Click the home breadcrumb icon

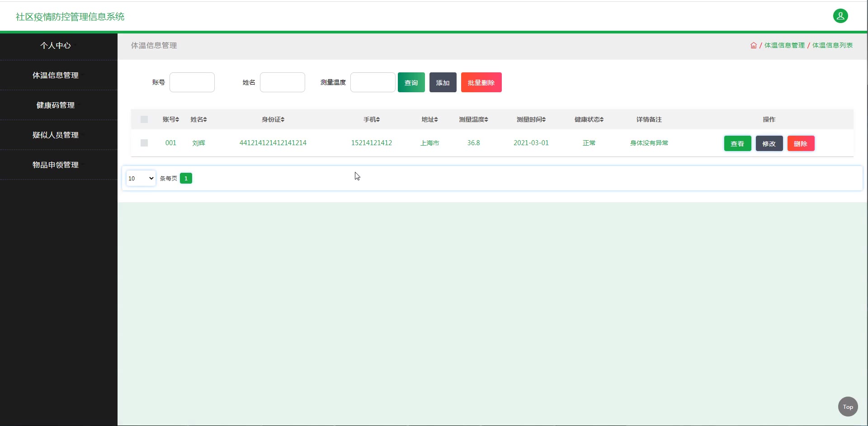coord(754,45)
